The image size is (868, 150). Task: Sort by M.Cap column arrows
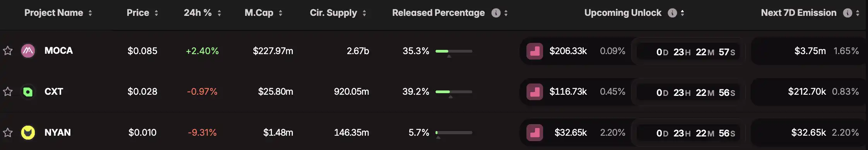point(280,13)
